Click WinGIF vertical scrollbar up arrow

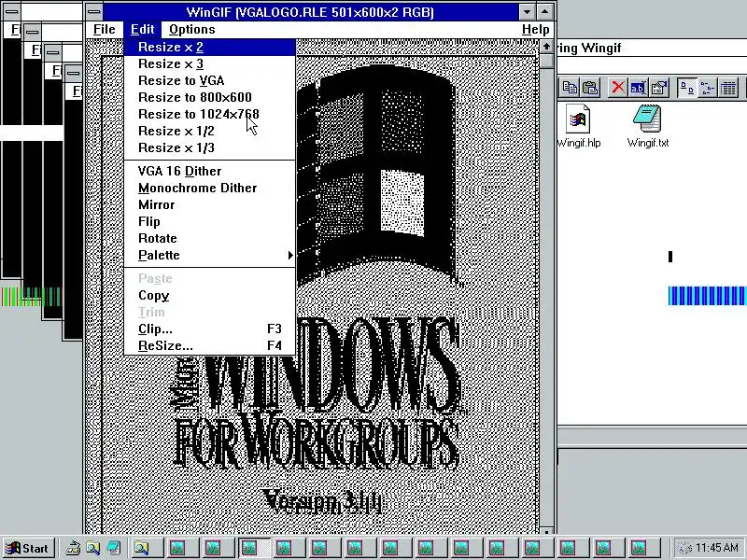point(546,47)
